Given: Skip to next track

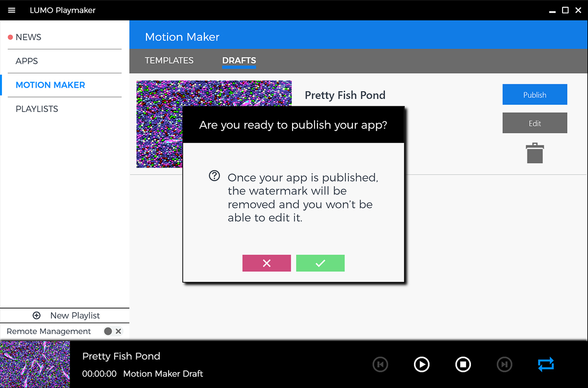Looking at the screenshot, I should tap(504, 364).
